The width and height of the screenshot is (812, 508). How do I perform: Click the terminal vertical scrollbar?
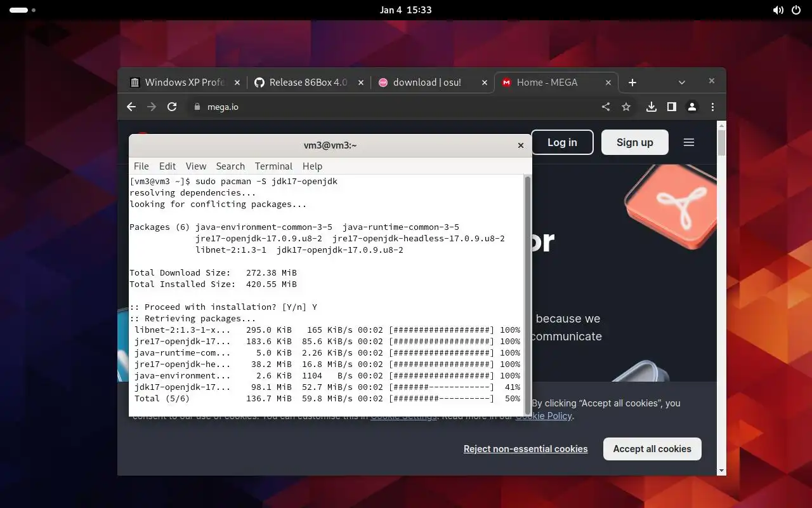(x=527, y=295)
